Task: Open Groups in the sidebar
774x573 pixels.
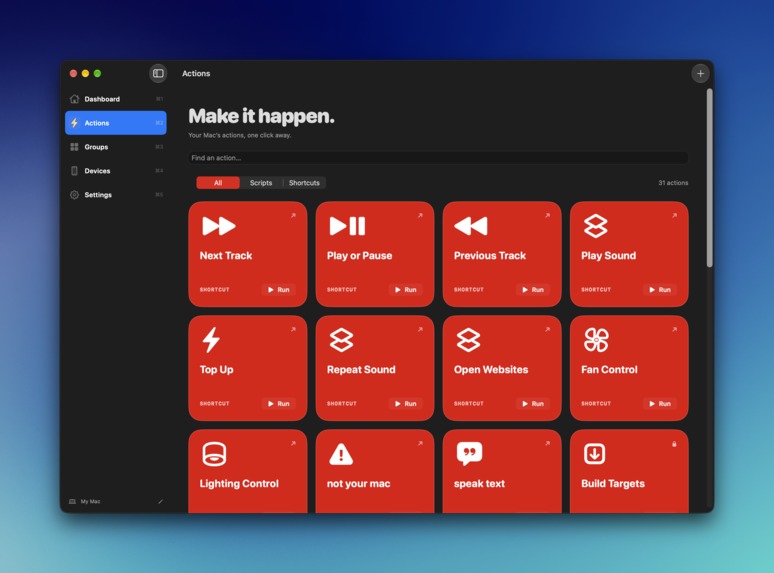Action: (116, 147)
